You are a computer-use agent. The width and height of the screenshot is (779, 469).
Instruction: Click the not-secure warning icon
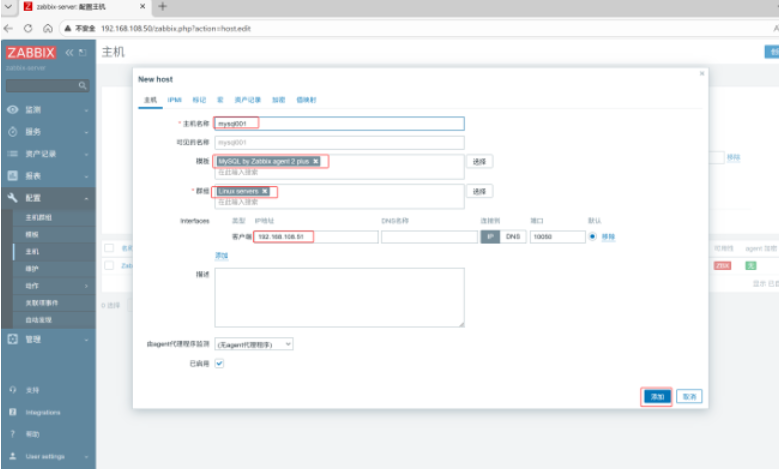click(68, 28)
